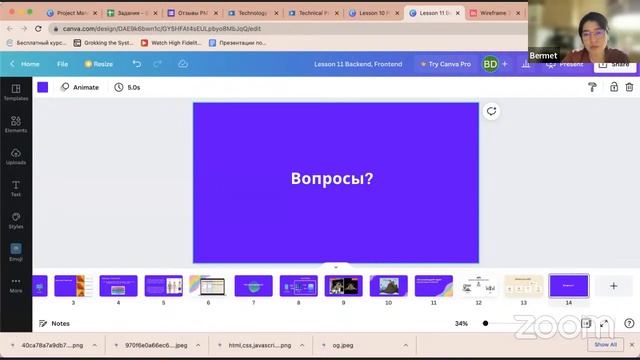The image size is (640, 360).
Task: Open the Uploads panel in sidebar
Action: coord(16,156)
